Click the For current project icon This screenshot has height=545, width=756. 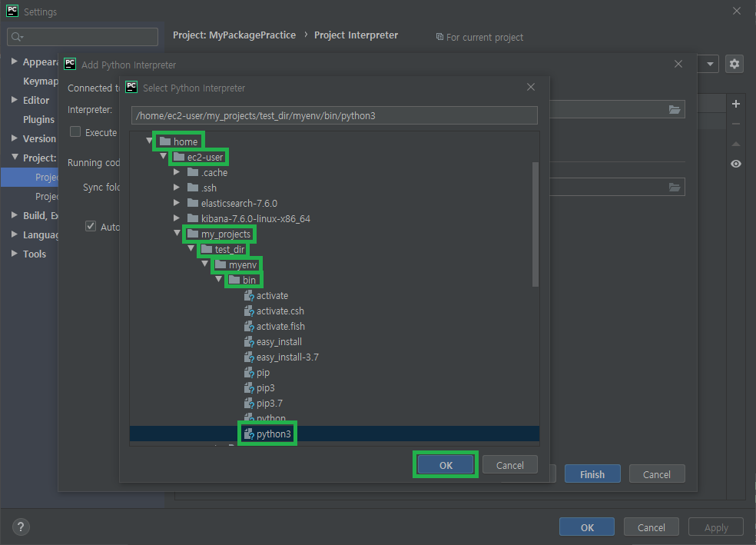pyautogui.click(x=439, y=37)
